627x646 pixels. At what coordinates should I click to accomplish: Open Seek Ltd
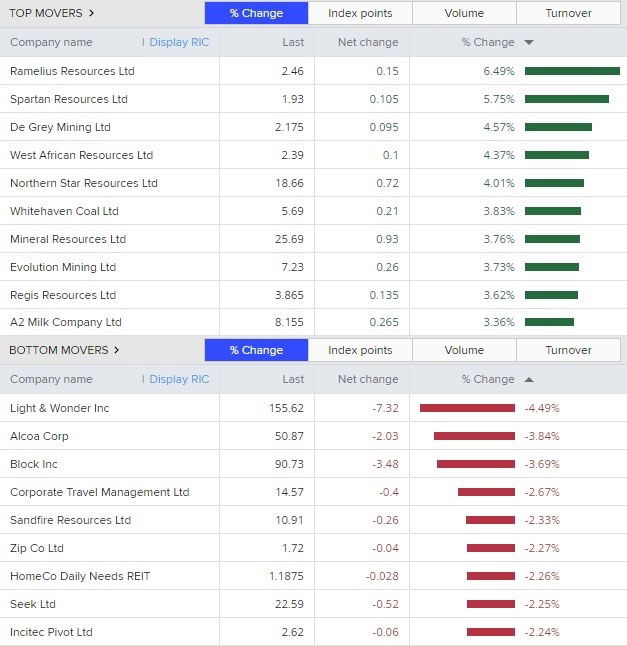point(33,604)
